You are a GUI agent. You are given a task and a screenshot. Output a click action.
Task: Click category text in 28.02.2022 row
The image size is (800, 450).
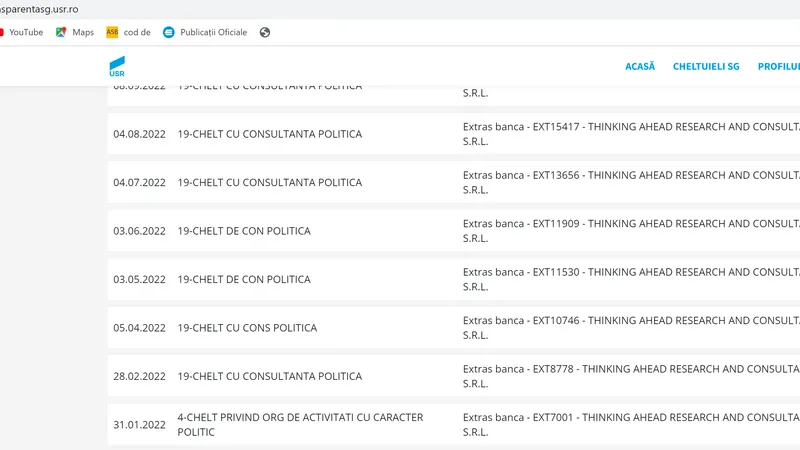point(269,377)
